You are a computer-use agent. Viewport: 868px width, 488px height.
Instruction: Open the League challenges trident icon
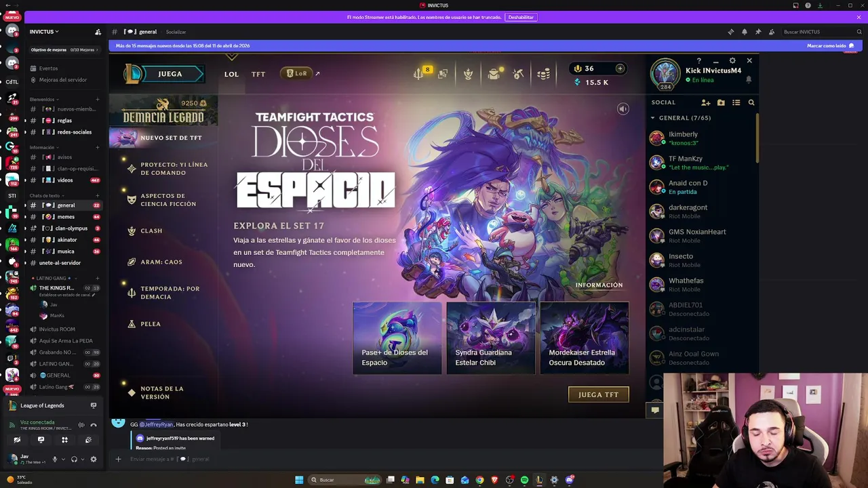pyautogui.click(x=420, y=73)
